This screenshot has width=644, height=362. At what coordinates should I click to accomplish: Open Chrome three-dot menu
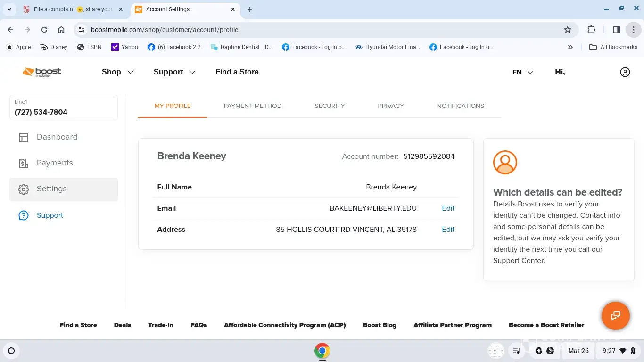point(633,30)
